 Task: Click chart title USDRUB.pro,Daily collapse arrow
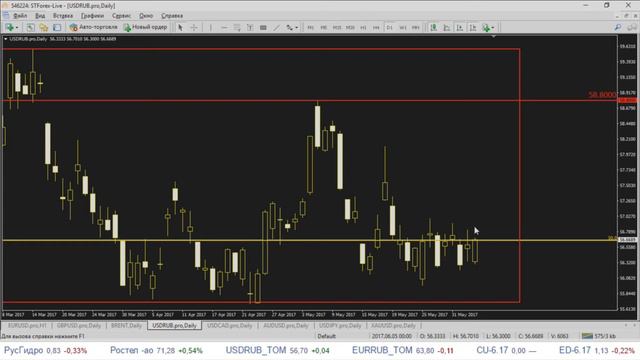click(x=6, y=39)
